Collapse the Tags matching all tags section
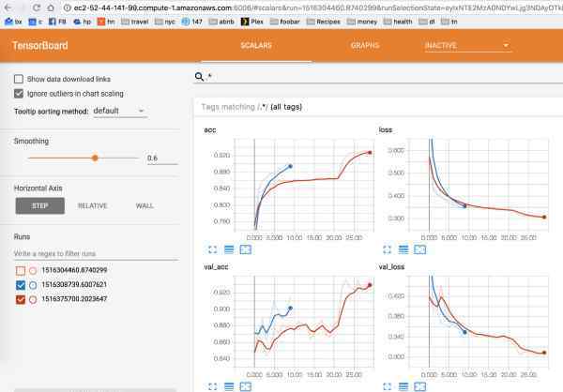Viewport: 563px width, 392px height. [x=251, y=107]
